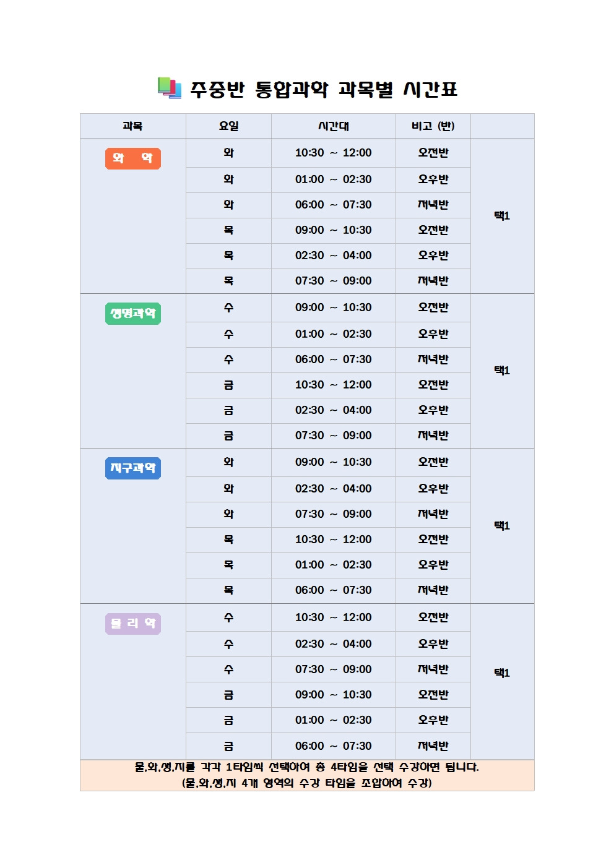Click the title text 주중반 통합과학 과목별 시간표
The width and height of the screenshot is (614, 868).
pos(323,90)
